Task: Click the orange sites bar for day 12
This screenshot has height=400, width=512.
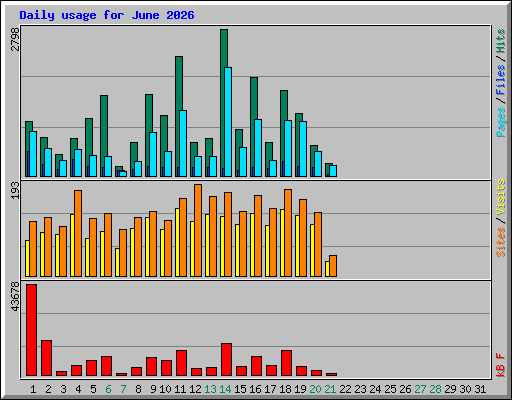Action: coord(198,230)
